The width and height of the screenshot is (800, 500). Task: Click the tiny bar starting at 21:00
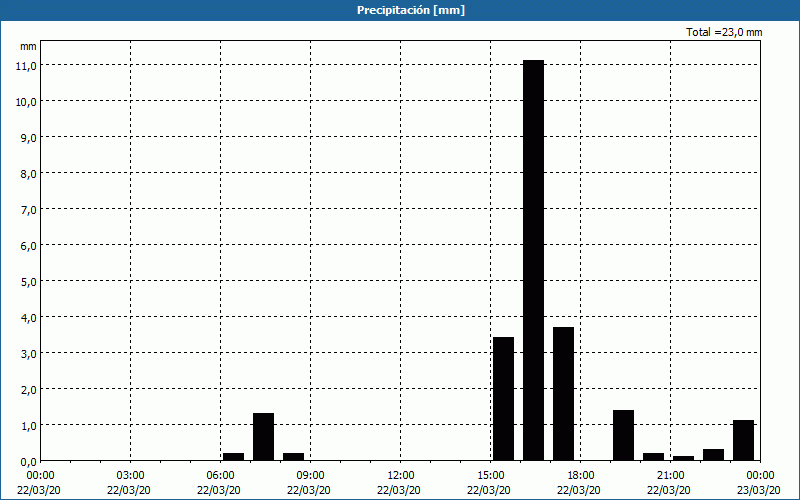pos(683,458)
